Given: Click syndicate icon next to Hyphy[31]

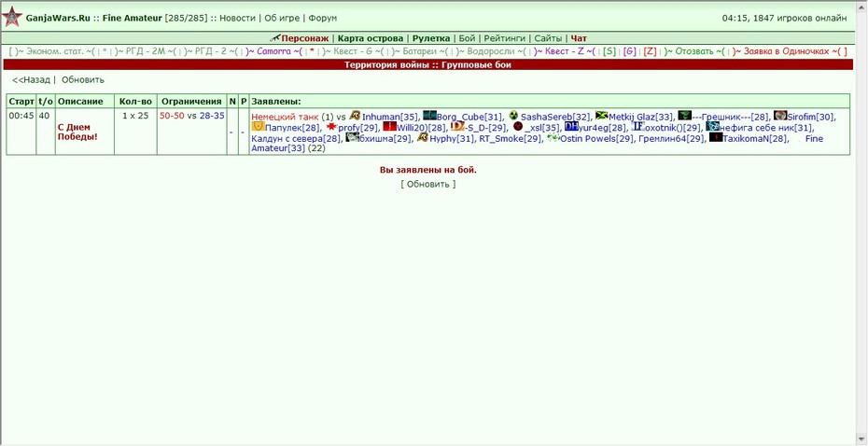Looking at the screenshot, I should (x=423, y=138).
